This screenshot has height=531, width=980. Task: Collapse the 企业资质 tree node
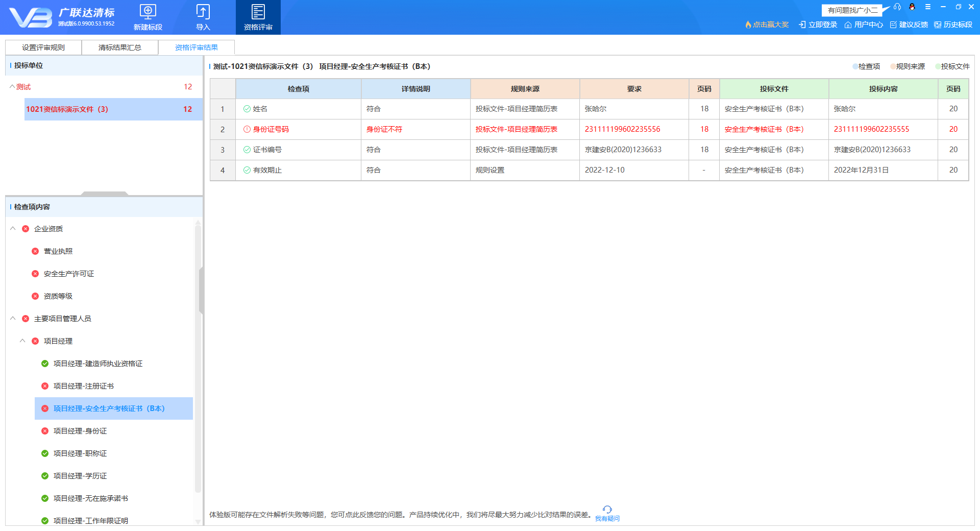click(x=13, y=229)
